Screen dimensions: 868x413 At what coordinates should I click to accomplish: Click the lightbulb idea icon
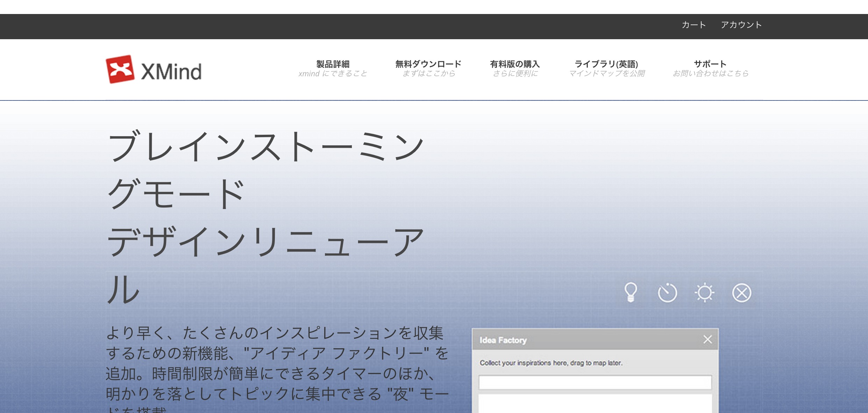pos(631,292)
